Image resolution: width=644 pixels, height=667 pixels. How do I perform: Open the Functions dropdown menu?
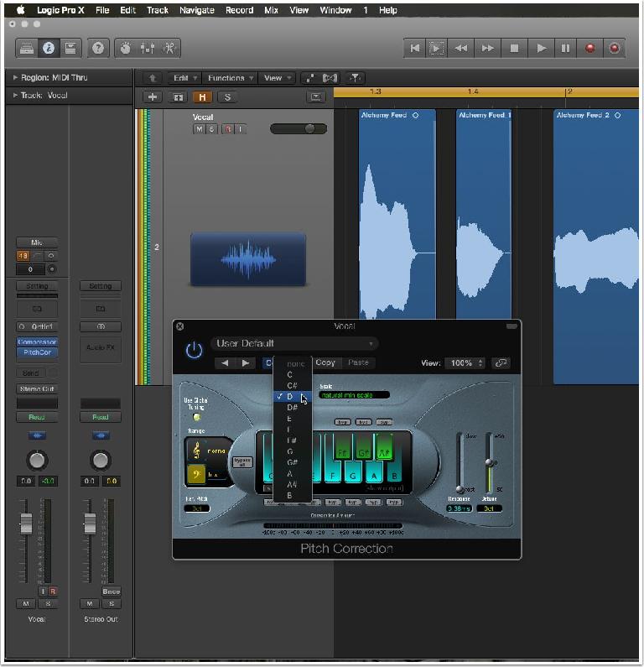pyautogui.click(x=230, y=78)
